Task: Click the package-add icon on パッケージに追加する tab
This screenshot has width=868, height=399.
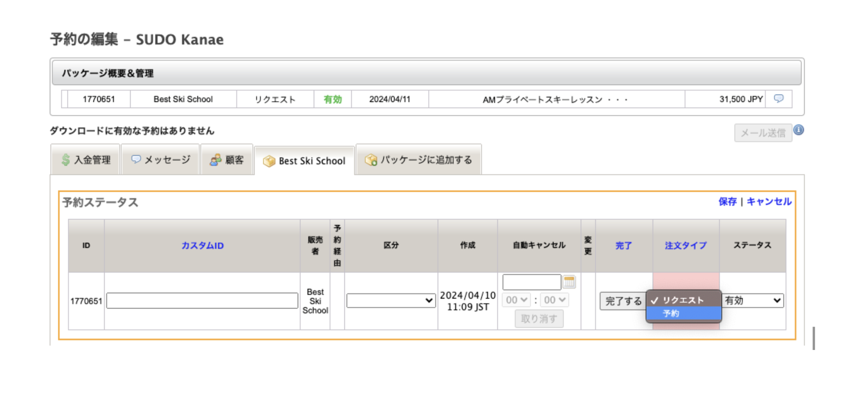Action: click(371, 160)
